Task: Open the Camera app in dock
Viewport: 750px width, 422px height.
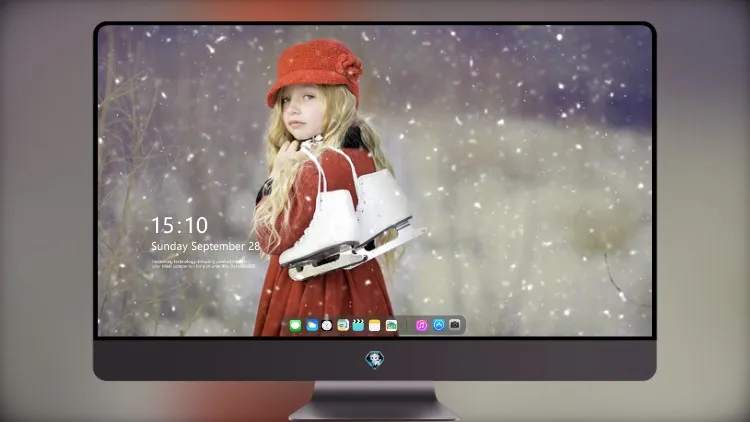Action: [x=455, y=325]
